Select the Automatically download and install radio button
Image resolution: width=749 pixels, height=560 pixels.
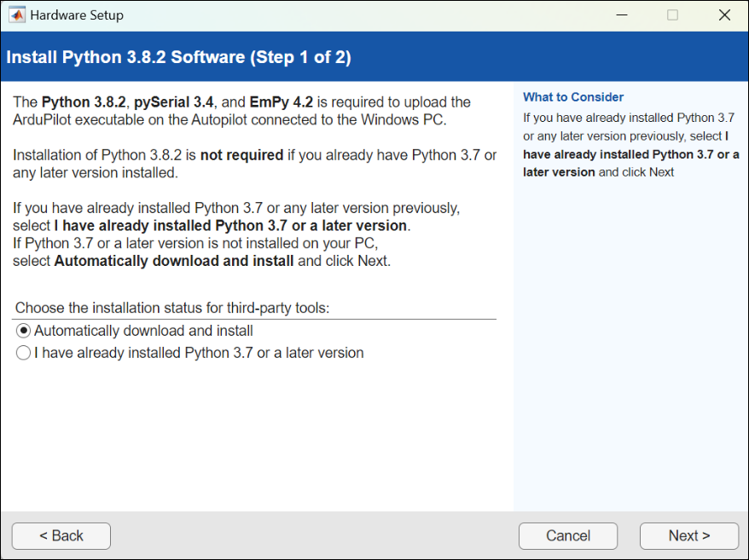click(x=24, y=331)
